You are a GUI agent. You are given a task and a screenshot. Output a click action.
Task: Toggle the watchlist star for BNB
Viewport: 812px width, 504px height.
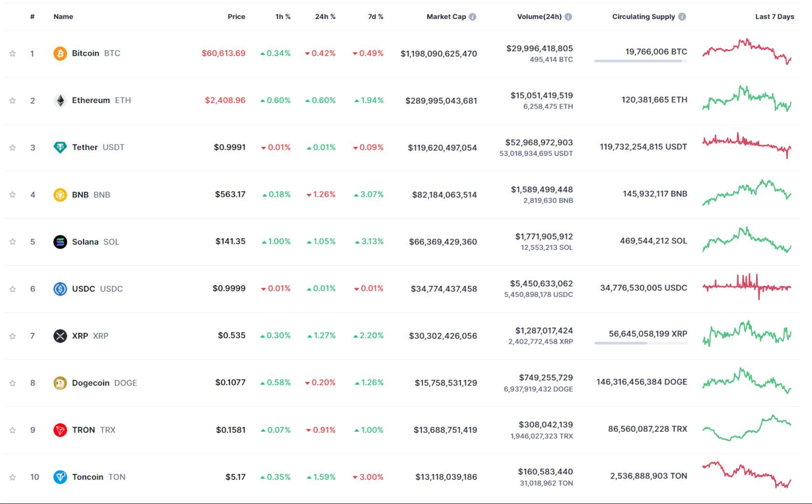click(x=13, y=195)
